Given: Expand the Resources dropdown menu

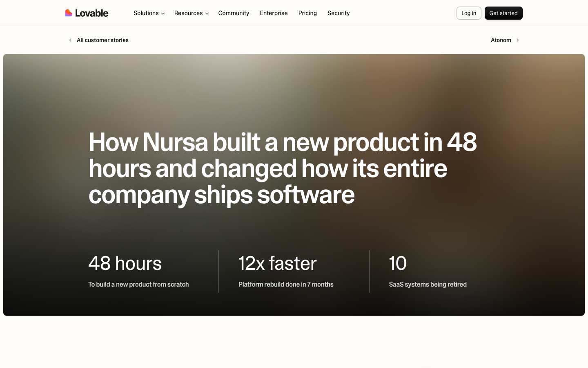Looking at the screenshot, I should [x=192, y=13].
